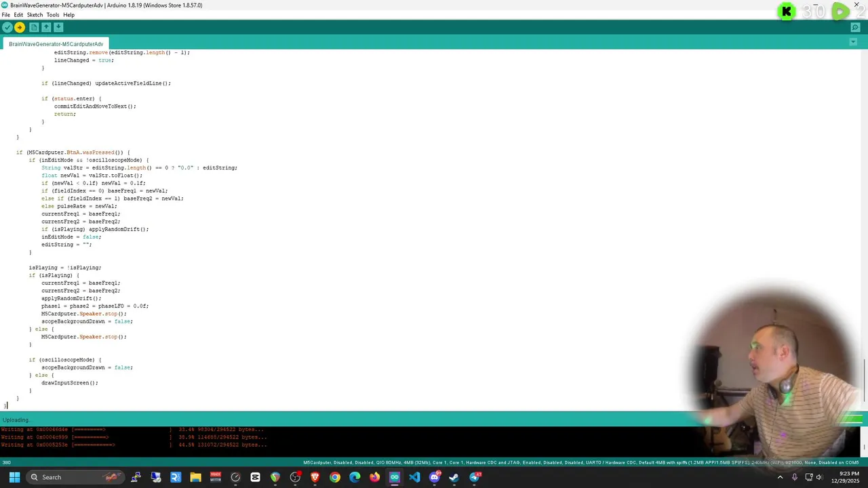Click the green Rumble play logo overlay
This screenshot has width=868, height=488.
click(840, 12)
